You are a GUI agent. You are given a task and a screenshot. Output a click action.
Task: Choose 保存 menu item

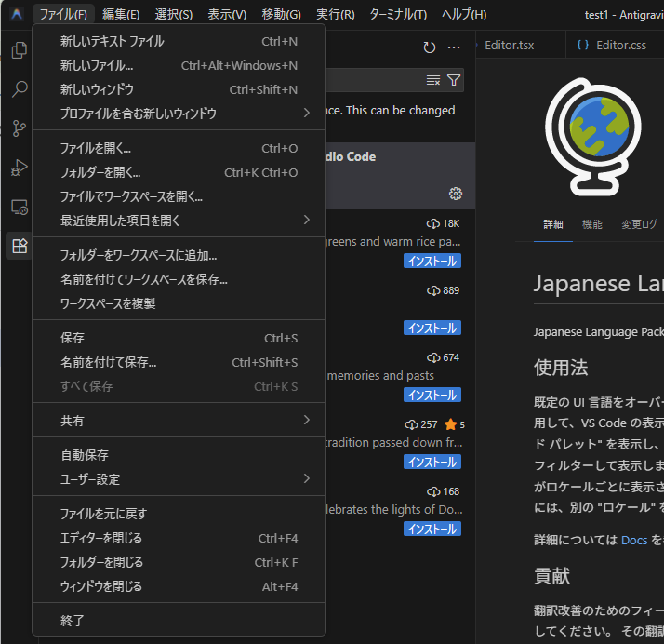point(179,338)
